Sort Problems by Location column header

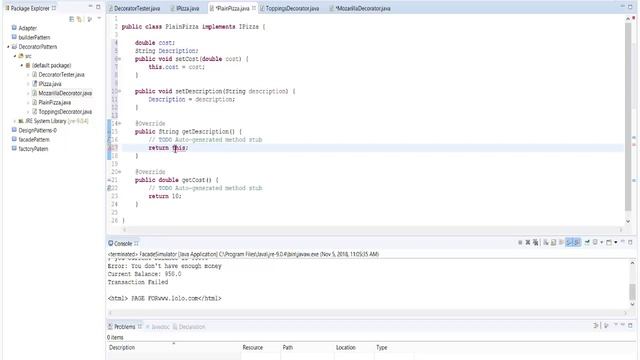354,348
